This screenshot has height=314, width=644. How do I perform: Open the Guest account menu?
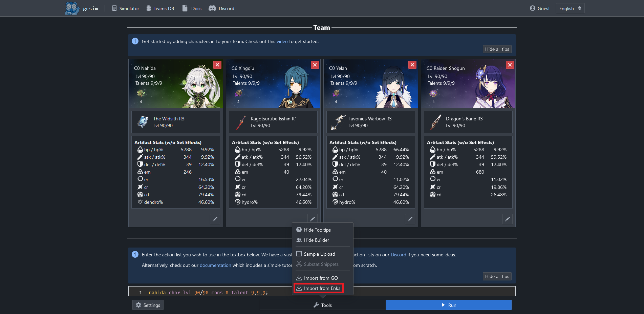pos(540,8)
